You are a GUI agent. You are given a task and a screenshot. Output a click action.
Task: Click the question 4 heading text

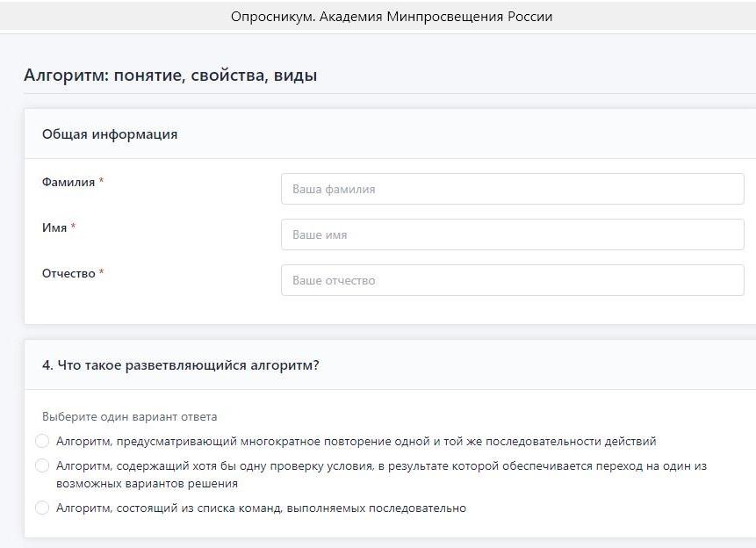[180, 365]
